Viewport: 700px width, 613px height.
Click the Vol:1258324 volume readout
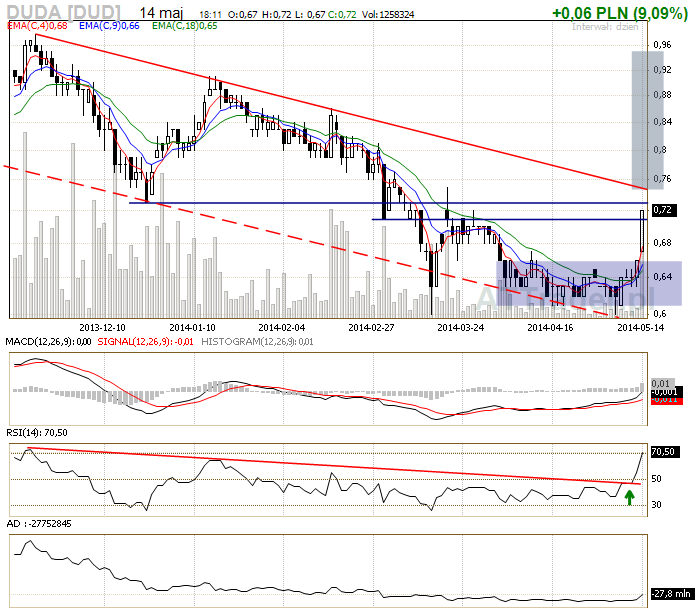coord(388,15)
